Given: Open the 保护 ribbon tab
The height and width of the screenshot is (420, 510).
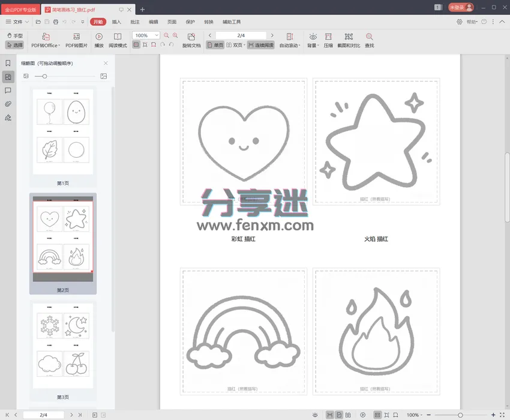Looking at the screenshot, I should (190, 22).
